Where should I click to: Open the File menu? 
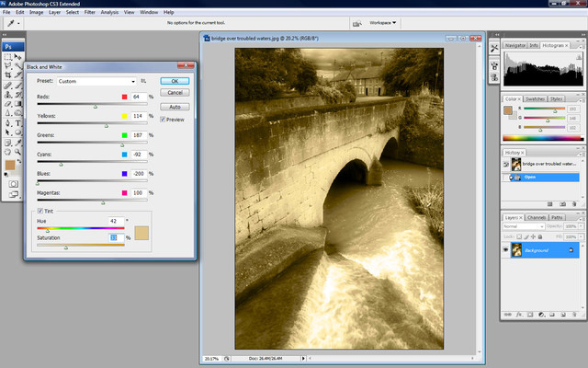pos(6,12)
